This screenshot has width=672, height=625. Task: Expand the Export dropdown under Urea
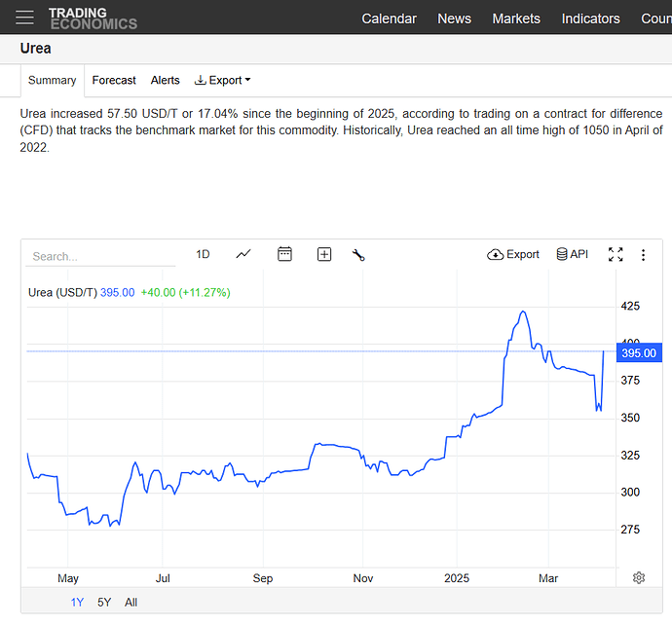tap(222, 81)
